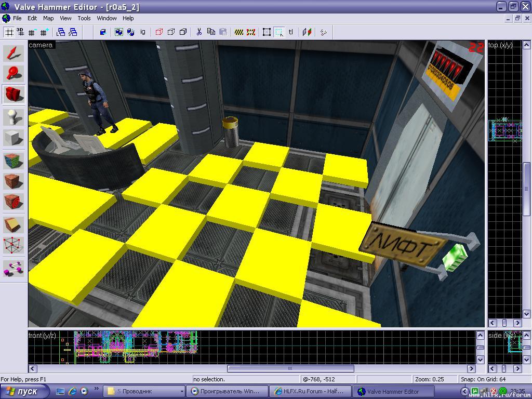Toggle ignore groups 'ig' button
Viewport: 532px width, 399px height.
click(x=143, y=32)
